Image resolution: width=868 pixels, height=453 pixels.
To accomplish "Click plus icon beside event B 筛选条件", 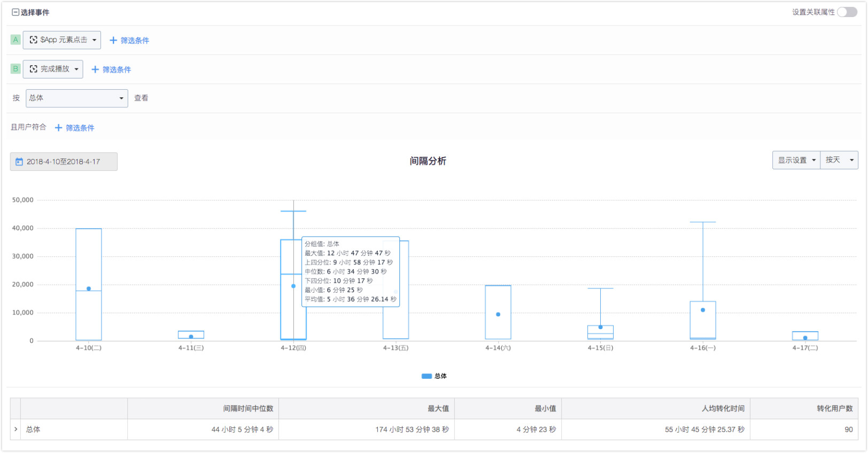I will tap(95, 69).
